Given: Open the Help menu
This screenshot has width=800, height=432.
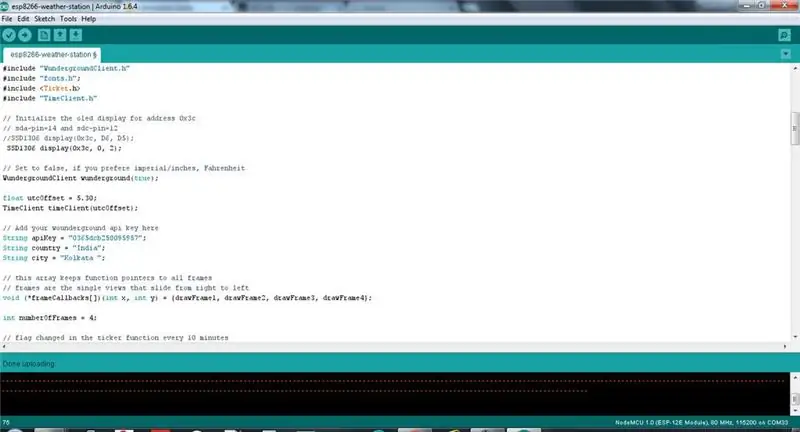Looking at the screenshot, I should click(x=88, y=19).
